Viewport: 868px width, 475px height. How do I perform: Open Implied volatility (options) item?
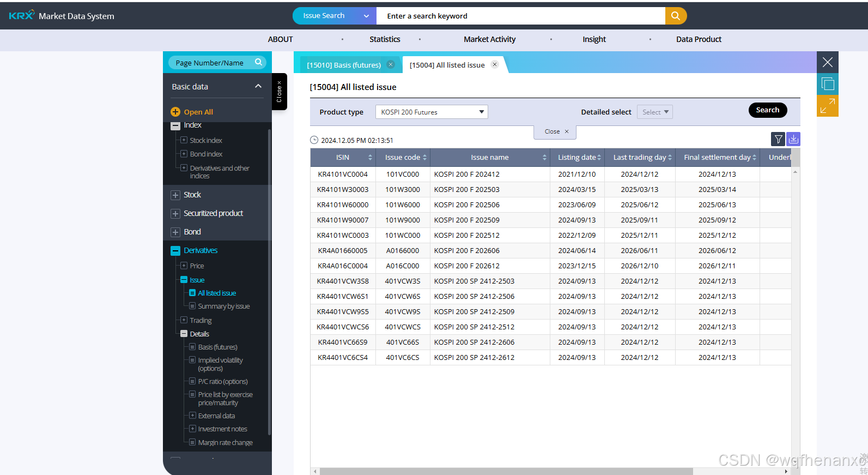[221, 364]
